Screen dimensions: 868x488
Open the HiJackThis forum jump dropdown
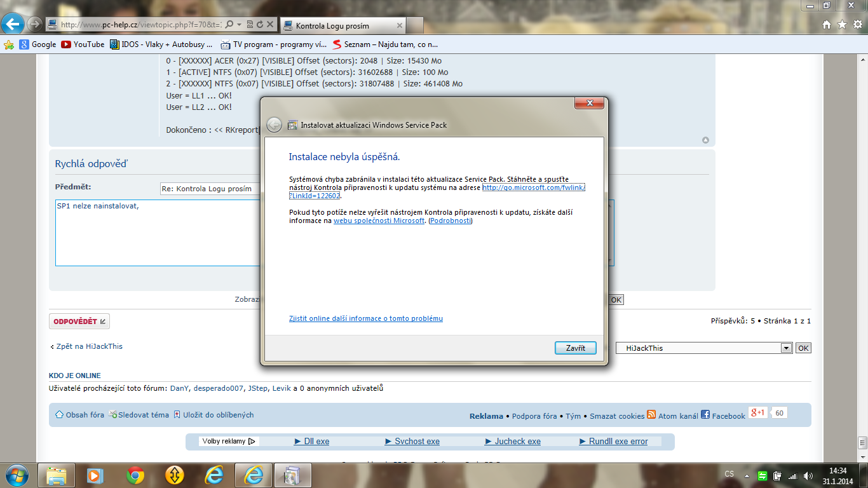click(704, 348)
